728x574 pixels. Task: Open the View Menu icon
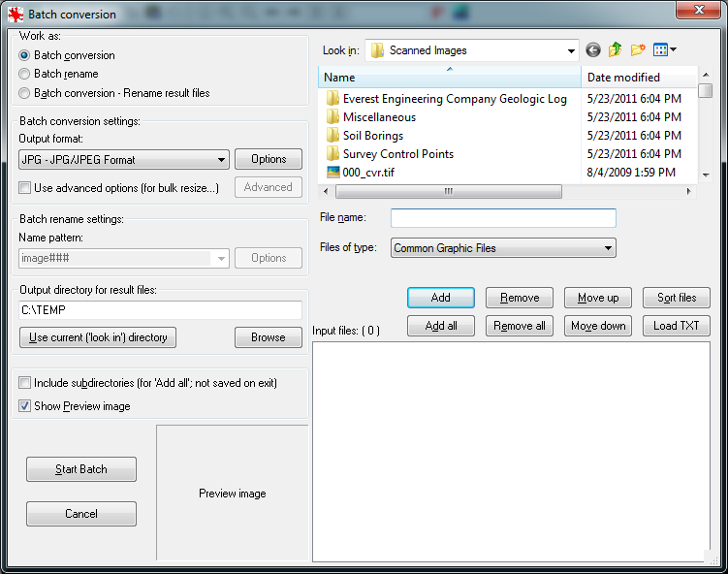(x=664, y=49)
